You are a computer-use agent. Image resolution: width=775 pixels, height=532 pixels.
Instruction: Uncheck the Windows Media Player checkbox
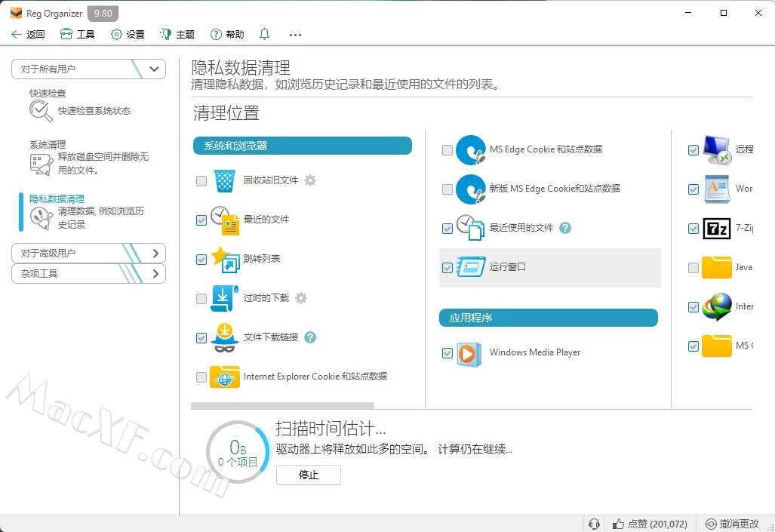pos(447,353)
